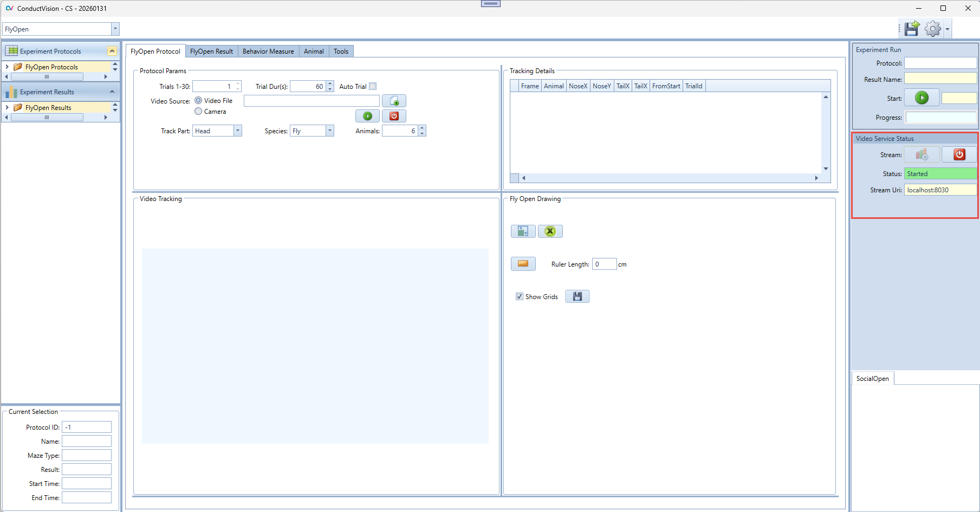Click the Ruler Length input field
The height and width of the screenshot is (512, 980).
[604, 264]
